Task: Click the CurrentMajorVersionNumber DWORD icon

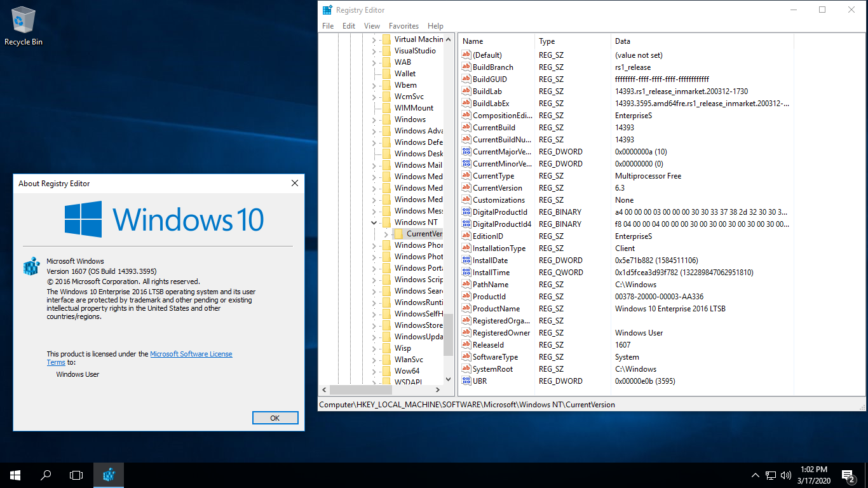Action: click(466, 151)
